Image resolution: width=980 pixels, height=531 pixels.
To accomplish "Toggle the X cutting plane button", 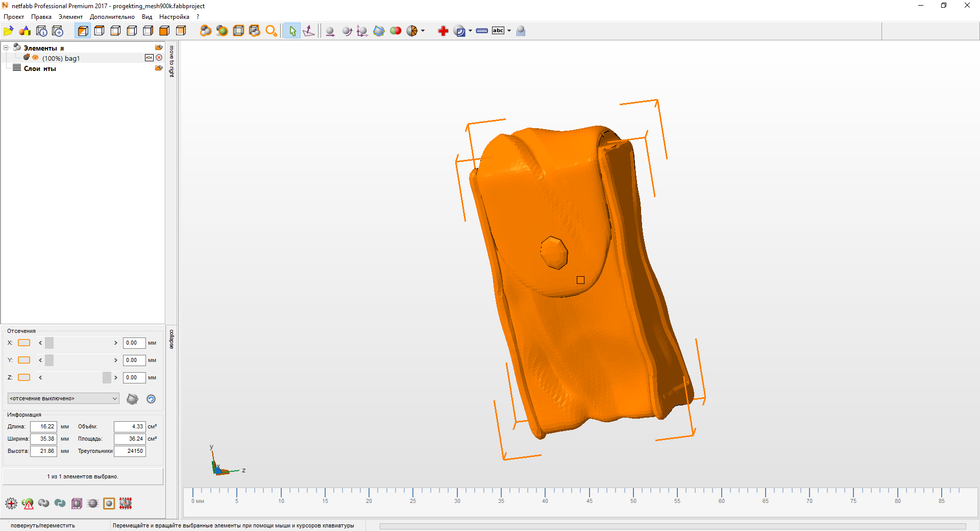I will (24, 343).
